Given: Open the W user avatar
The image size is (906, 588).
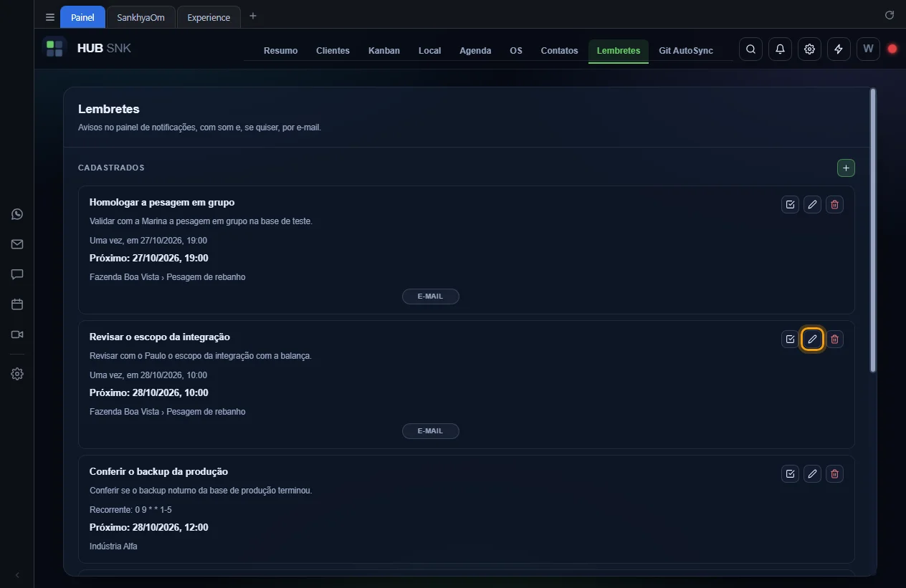Looking at the screenshot, I should click(868, 49).
